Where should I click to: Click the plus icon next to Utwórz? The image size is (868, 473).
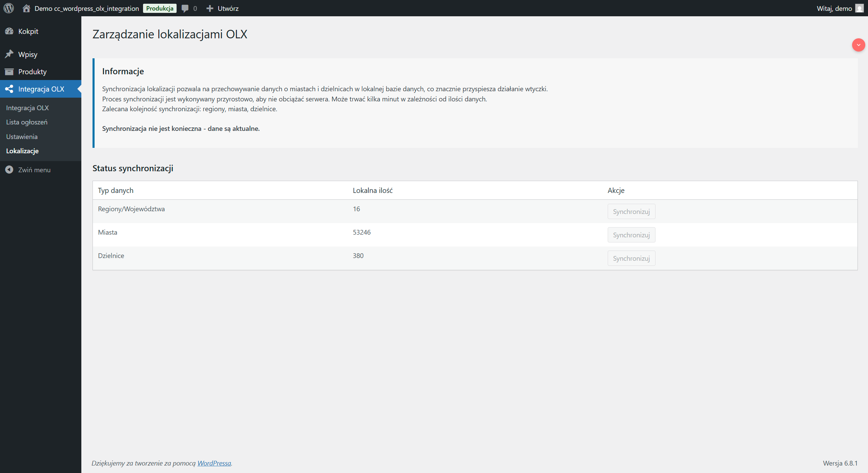[x=210, y=8]
